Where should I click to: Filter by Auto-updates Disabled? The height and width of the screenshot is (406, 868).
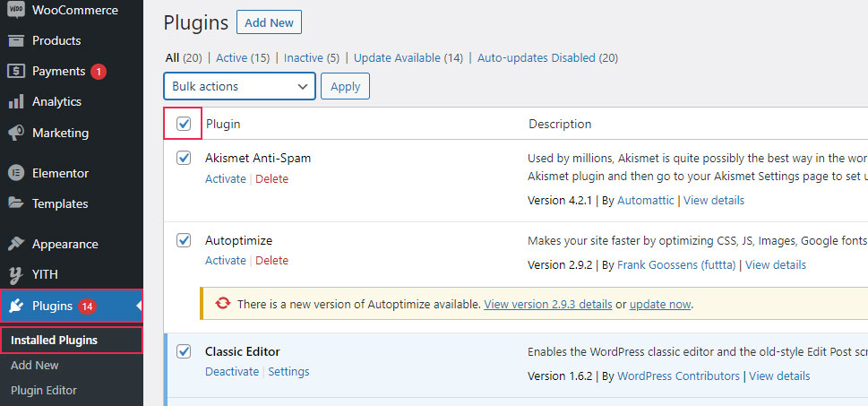[x=536, y=57]
